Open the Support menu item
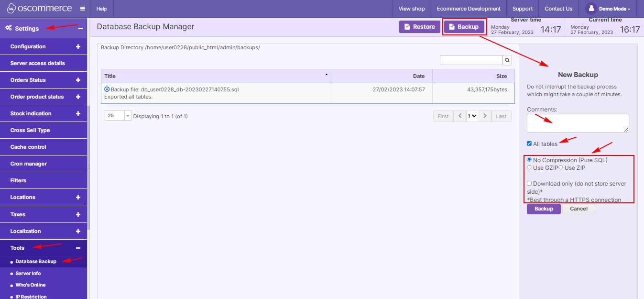Viewport: 644px width, 299px height. (x=523, y=9)
